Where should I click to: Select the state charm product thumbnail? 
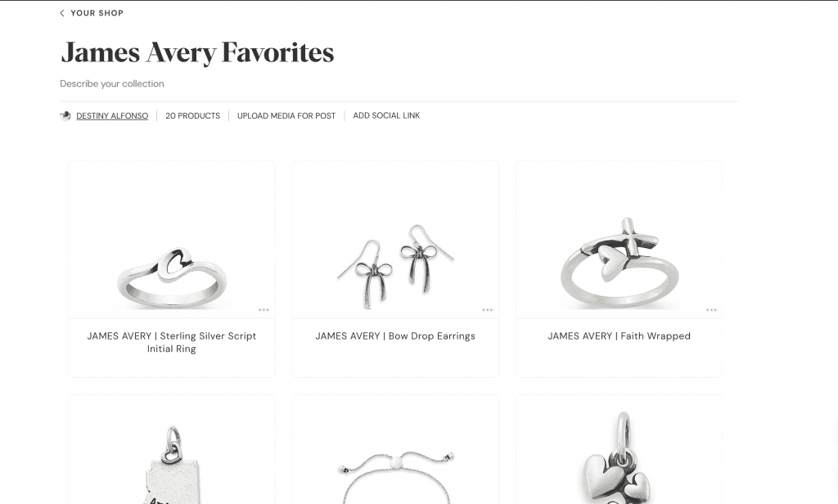172,450
